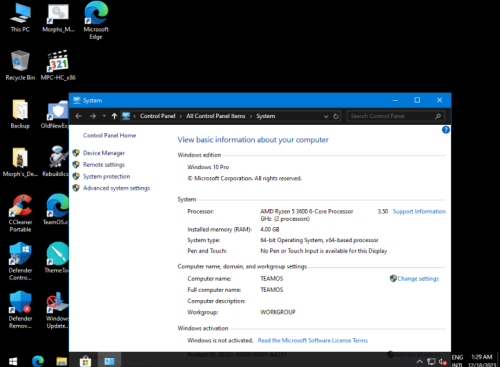Go up one level to All Control Panel Items

click(114, 116)
